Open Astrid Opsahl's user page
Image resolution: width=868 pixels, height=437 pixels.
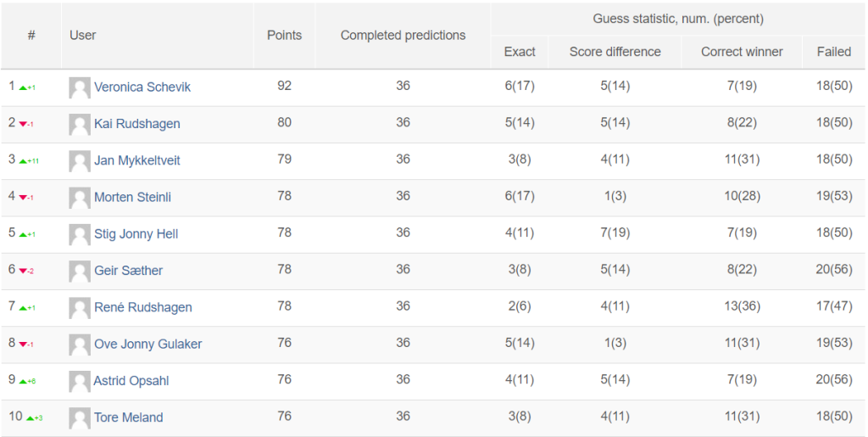pyautogui.click(x=131, y=381)
